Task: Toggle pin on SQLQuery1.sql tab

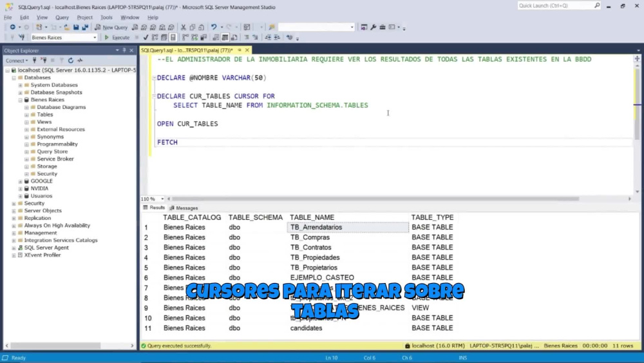Action: click(x=240, y=50)
